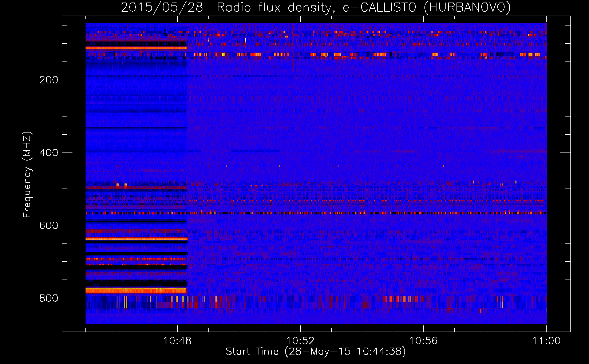Image resolution: width=589 pixels, height=364 pixels.
Task: Click the 200 frequency tick label
Action: (49, 80)
